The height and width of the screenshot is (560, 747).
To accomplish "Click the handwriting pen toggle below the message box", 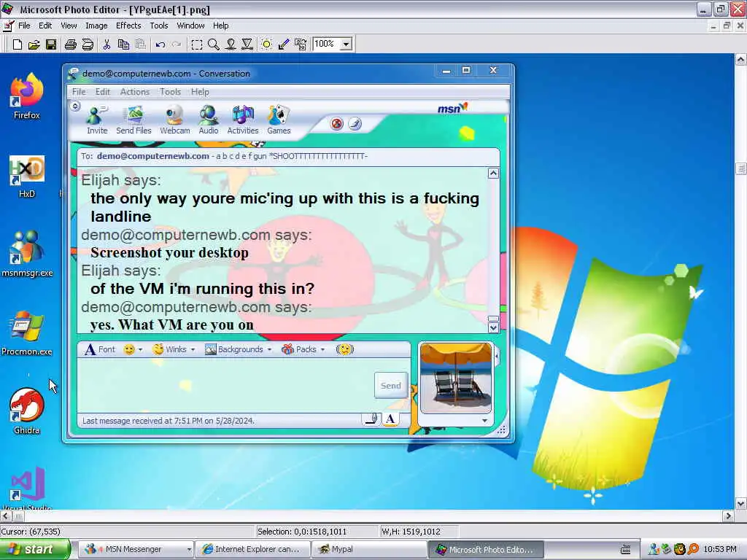I will (371, 419).
